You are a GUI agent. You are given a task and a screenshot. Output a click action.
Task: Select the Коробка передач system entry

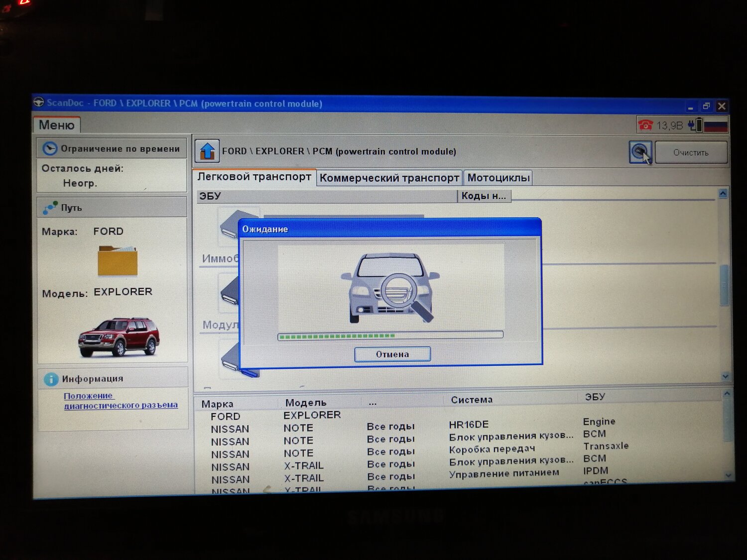pyautogui.click(x=492, y=449)
